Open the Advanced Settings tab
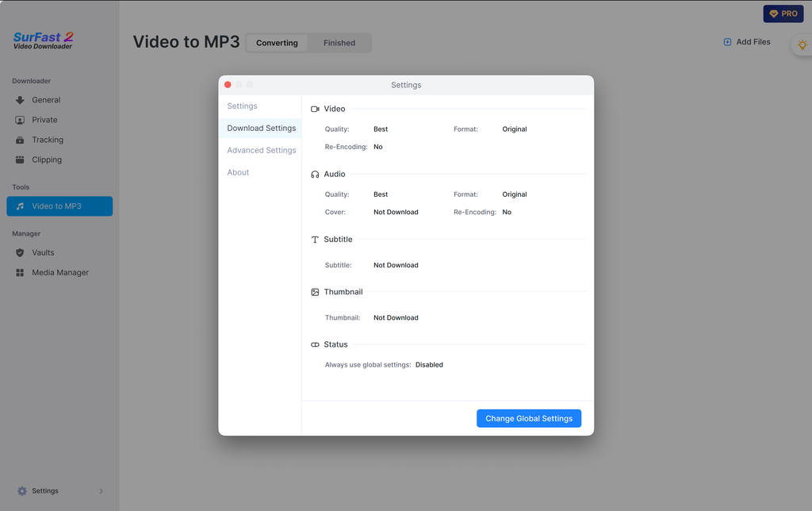Image resolution: width=812 pixels, height=511 pixels. [262, 150]
